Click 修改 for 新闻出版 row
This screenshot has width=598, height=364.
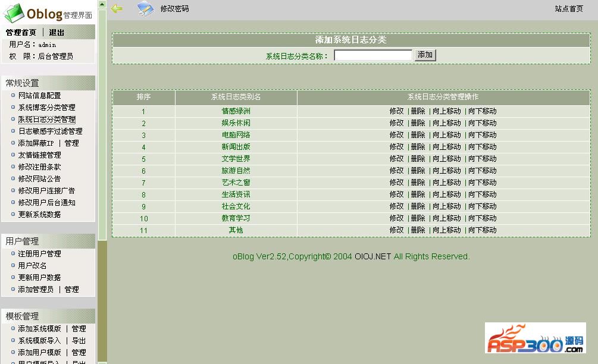396,146
